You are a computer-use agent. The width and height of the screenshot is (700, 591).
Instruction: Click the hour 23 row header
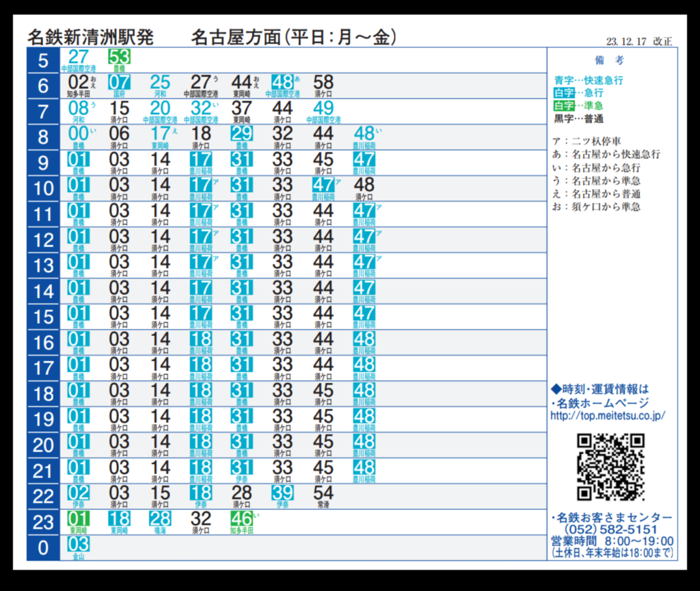pyautogui.click(x=43, y=523)
